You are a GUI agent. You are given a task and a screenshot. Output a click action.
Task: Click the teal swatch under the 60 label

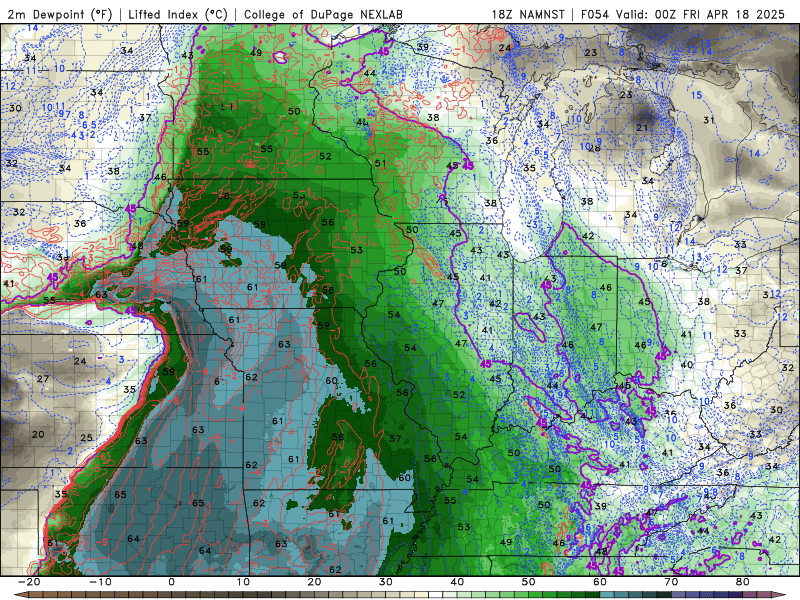click(x=607, y=595)
